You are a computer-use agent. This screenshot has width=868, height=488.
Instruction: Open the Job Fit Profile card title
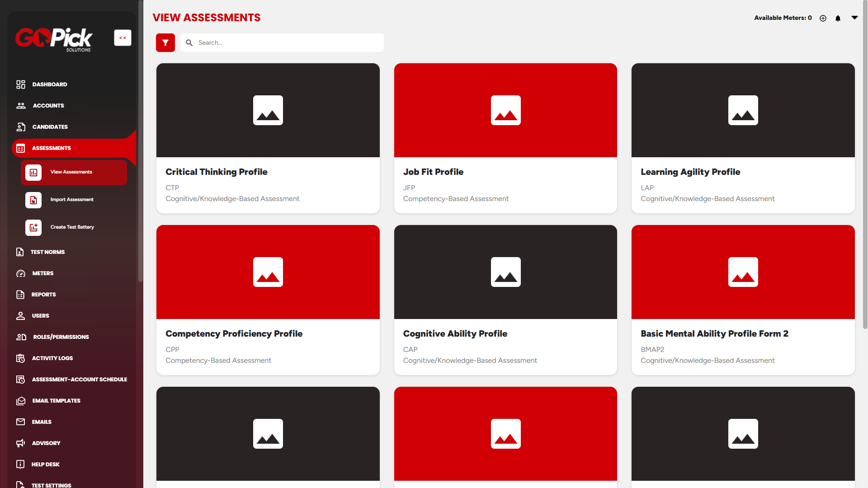433,172
